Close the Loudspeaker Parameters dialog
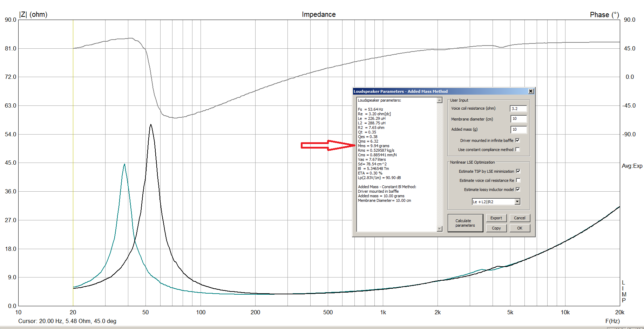 tap(531, 91)
